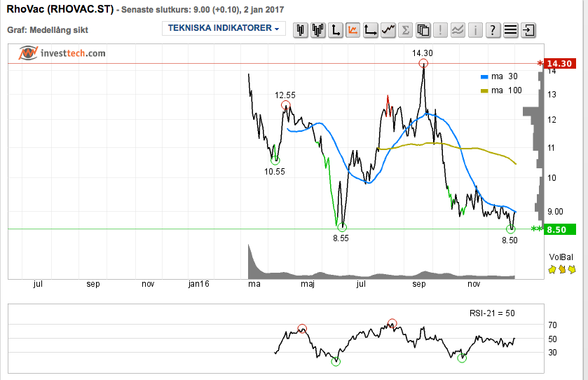Select the double candlestick chart icon
This screenshot has width=588, height=380.
point(319,30)
